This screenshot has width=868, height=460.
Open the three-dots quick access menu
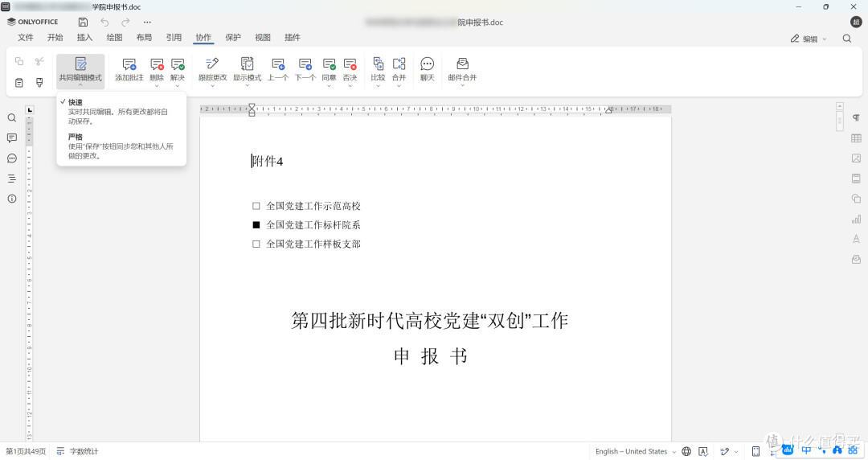(147, 23)
